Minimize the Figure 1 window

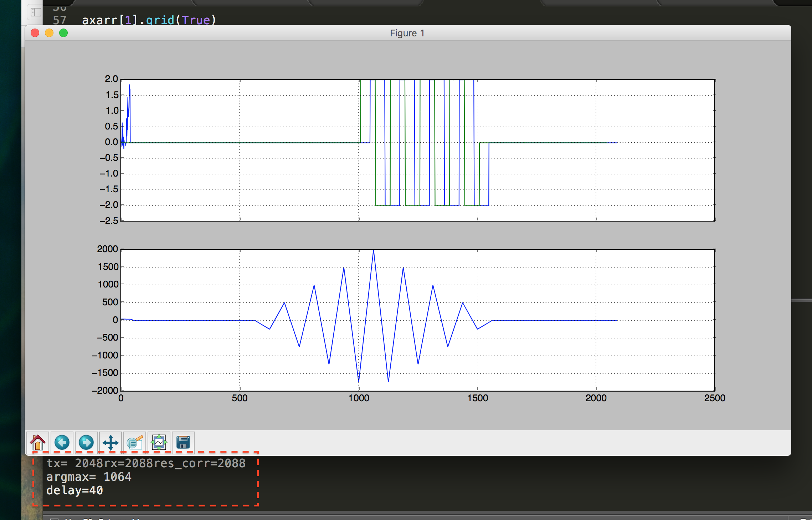[x=49, y=33]
